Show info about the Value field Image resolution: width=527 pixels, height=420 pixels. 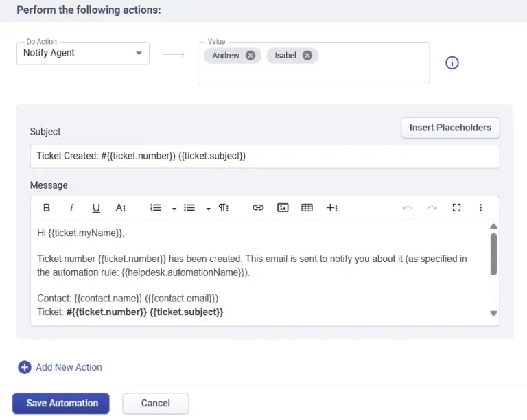(x=452, y=63)
